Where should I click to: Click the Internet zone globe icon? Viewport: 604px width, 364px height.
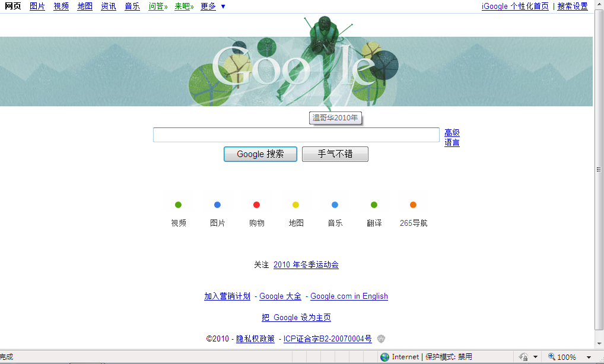point(384,357)
